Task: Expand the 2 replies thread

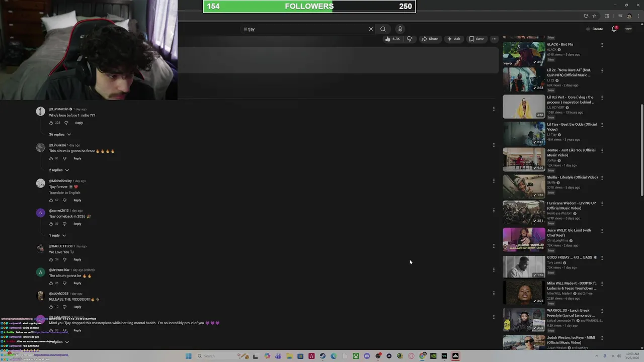Action: pyautogui.click(x=59, y=170)
